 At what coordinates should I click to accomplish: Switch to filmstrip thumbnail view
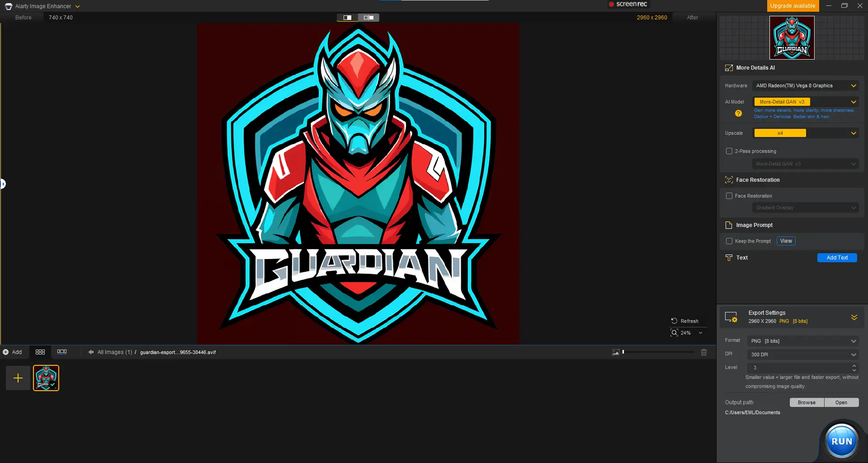62,352
